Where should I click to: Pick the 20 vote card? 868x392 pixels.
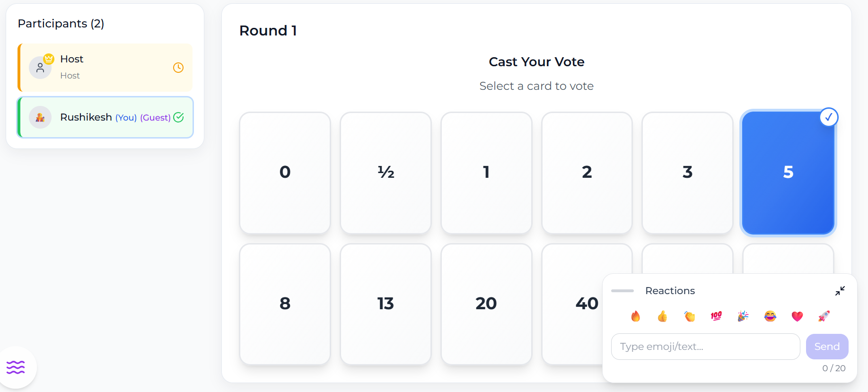click(x=486, y=304)
